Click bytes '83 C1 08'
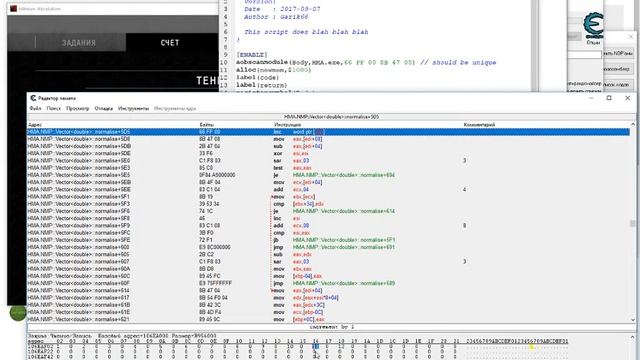 click(x=210, y=225)
